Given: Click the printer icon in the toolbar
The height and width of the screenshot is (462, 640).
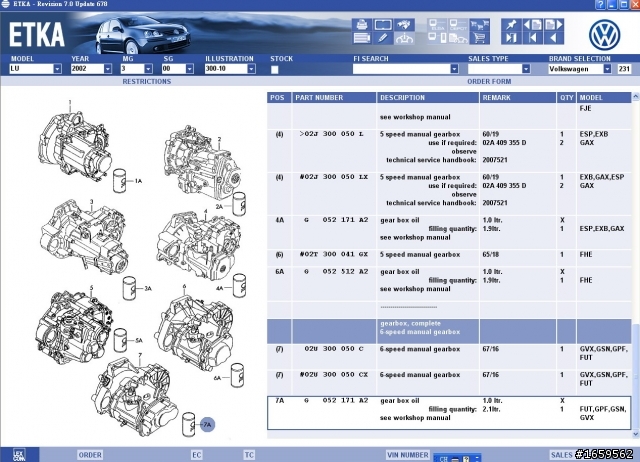Looking at the screenshot, I should click(362, 24).
